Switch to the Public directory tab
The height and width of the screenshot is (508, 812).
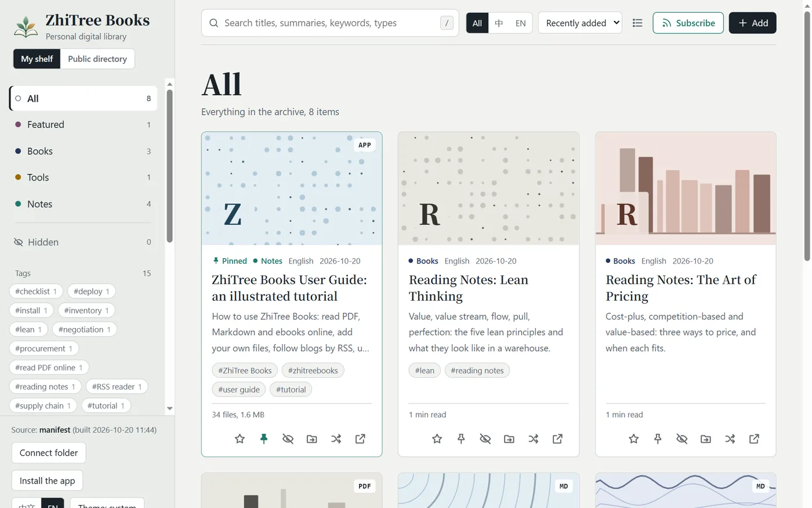[x=97, y=59]
